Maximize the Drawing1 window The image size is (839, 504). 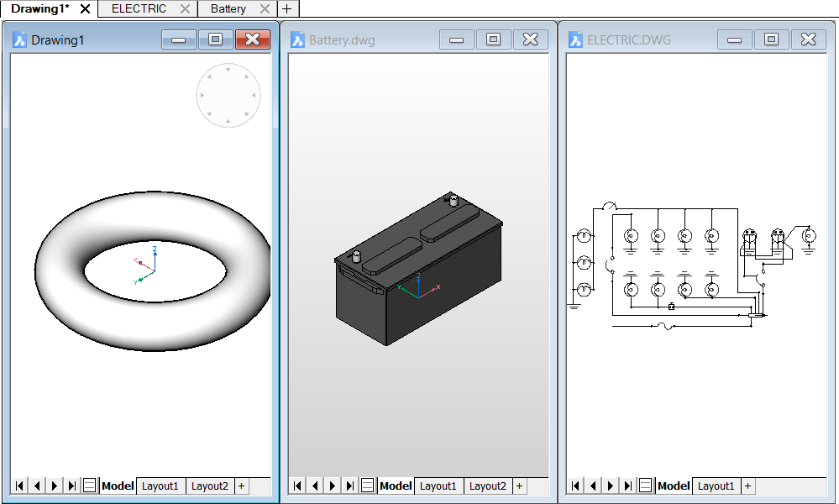pyautogui.click(x=215, y=39)
